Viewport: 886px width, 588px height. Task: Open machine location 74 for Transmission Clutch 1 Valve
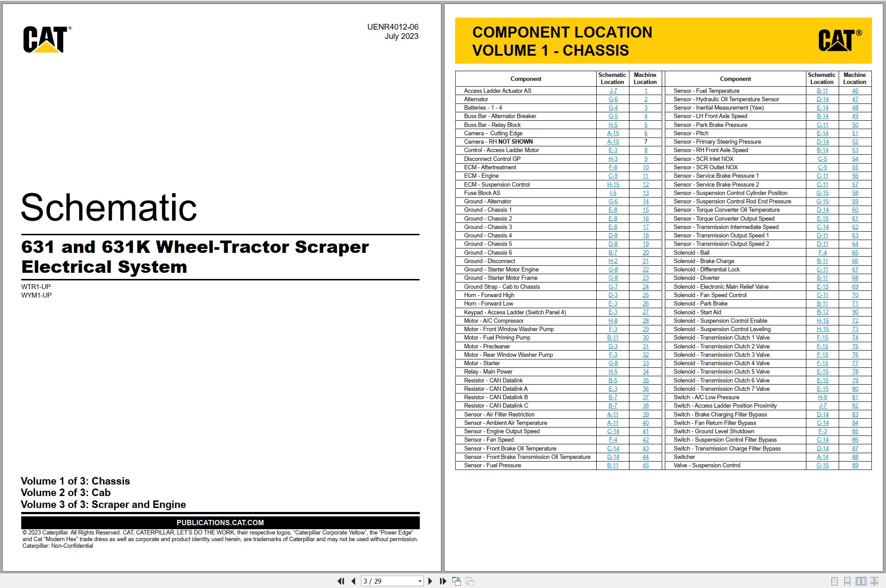click(855, 337)
